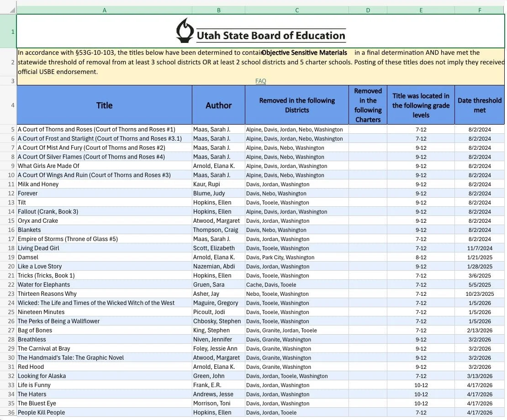Click cell 'Oryx and Crake'
Screen dimensions: 507x420
tap(104, 220)
